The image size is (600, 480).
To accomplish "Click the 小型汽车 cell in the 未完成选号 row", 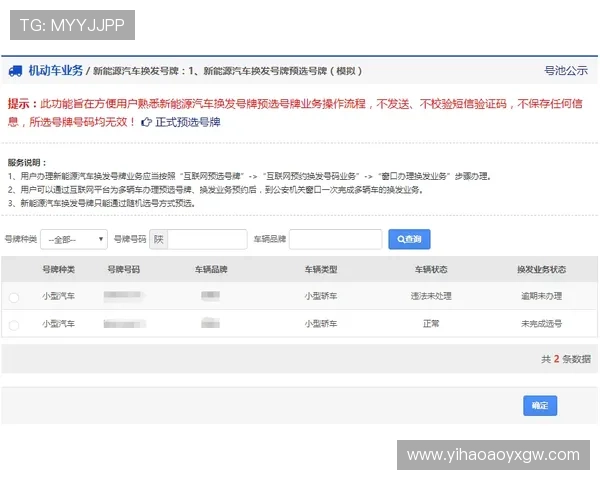I will tap(58, 324).
